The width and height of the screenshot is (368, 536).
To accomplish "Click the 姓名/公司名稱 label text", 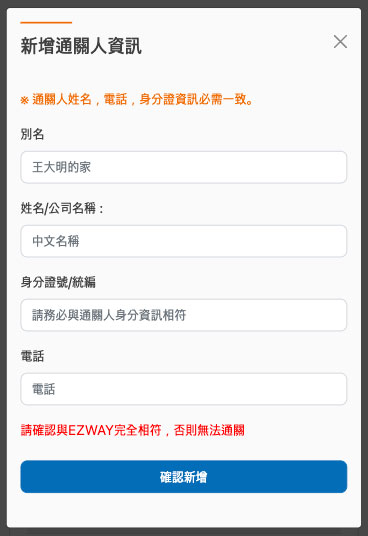I will tap(62, 208).
